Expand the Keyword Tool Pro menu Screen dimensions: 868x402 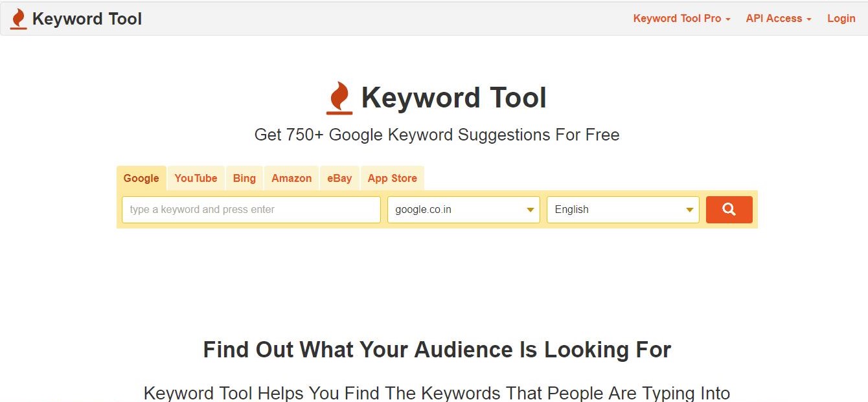coord(681,19)
